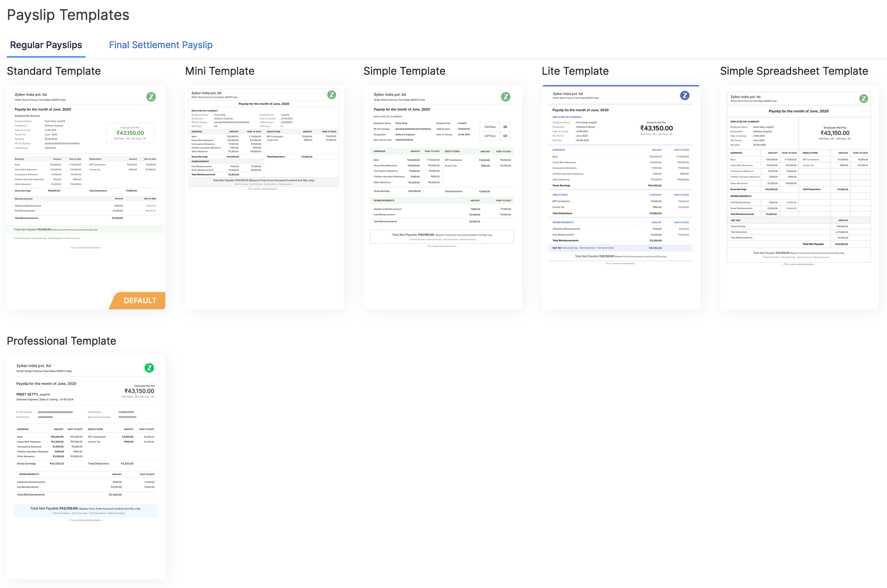Click the Zylker logo on Standard Template
The width and height of the screenshot is (887, 588).
click(151, 97)
